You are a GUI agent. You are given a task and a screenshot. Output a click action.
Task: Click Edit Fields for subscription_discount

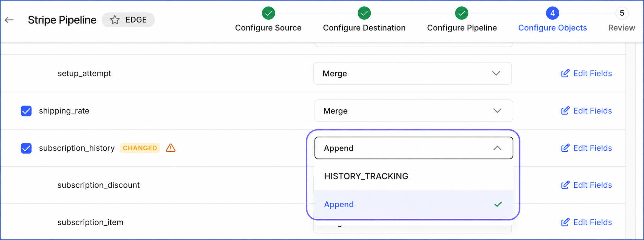(x=586, y=185)
